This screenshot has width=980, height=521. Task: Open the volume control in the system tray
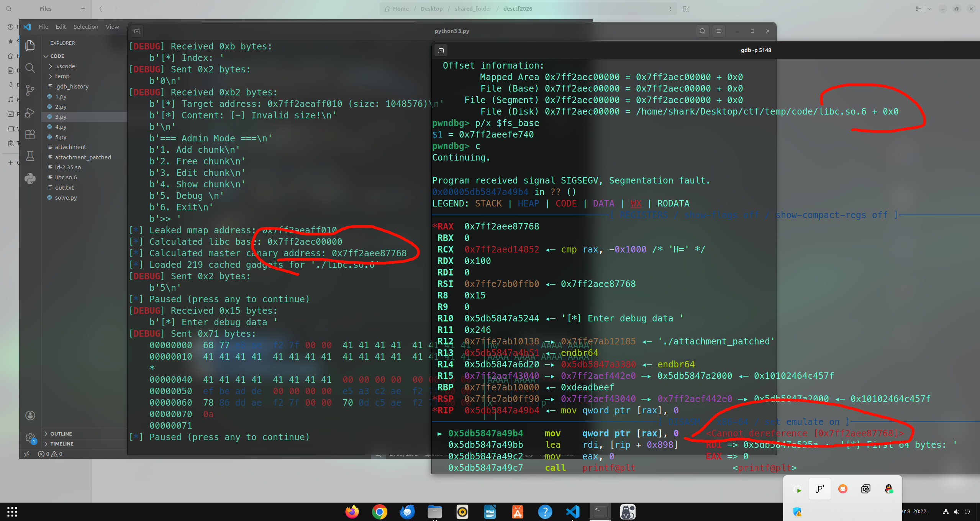coord(957,511)
